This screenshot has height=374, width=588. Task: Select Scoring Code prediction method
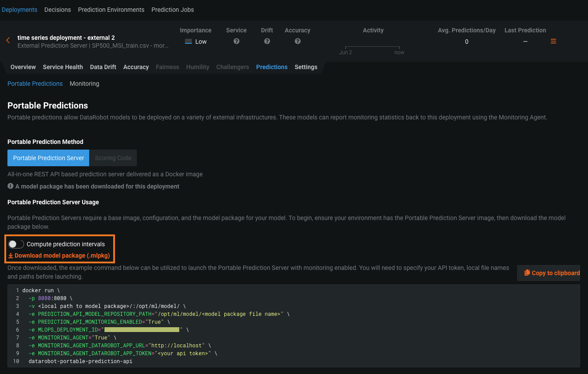pyautogui.click(x=113, y=158)
